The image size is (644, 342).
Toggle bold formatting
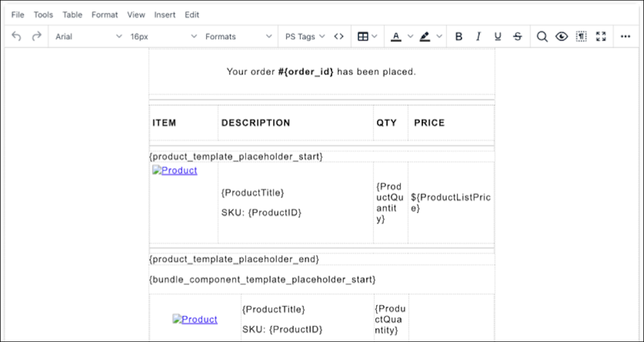click(459, 37)
